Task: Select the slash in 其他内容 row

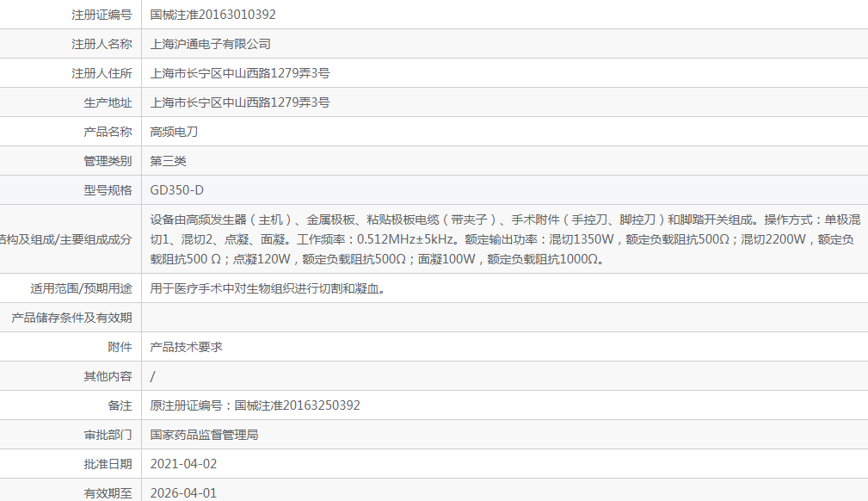Action: tap(151, 375)
